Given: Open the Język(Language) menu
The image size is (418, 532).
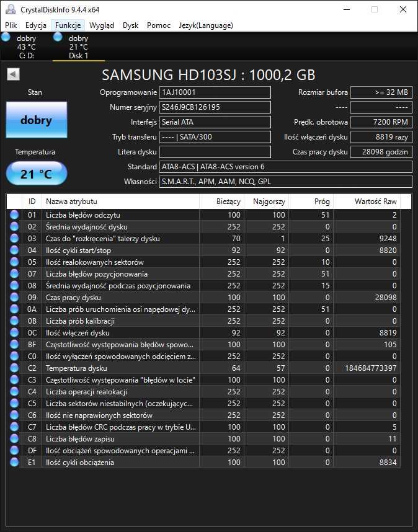Looking at the screenshot, I should click(x=206, y=25).
